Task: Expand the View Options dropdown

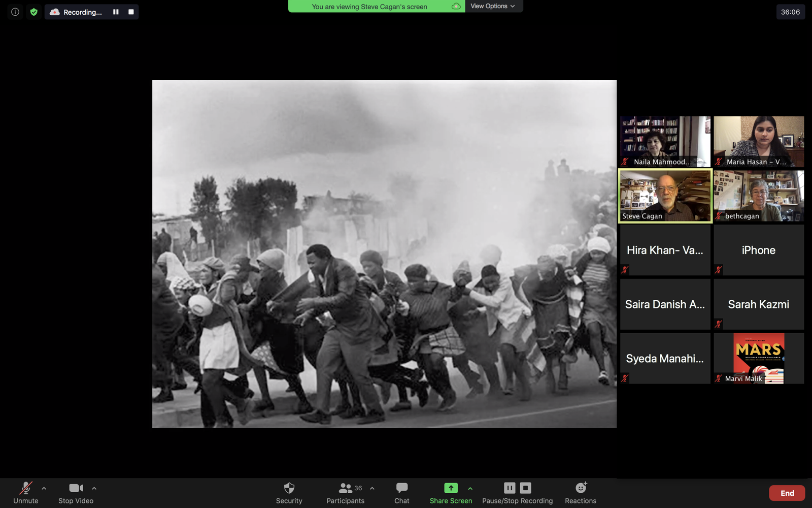Action: tap(493, 6)
